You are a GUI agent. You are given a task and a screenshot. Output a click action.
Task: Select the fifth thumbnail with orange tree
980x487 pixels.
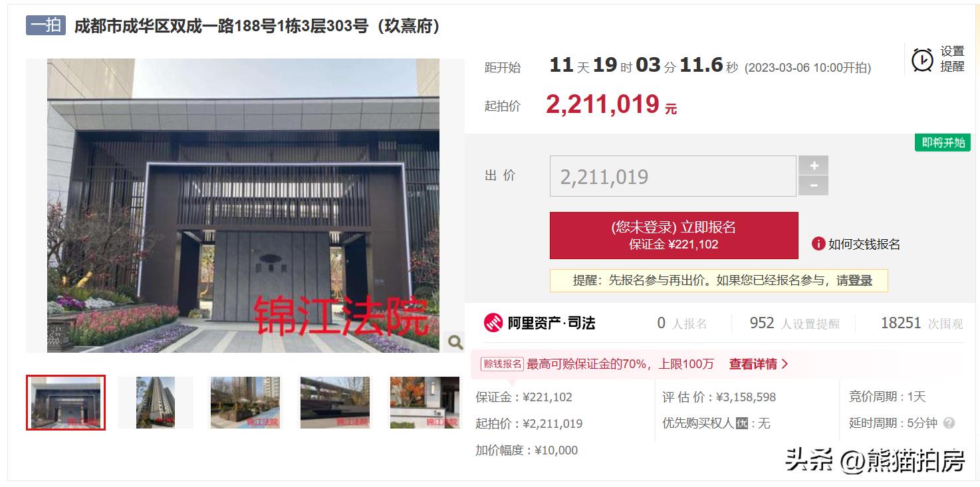pyautogui.click(x=424, y=403)
